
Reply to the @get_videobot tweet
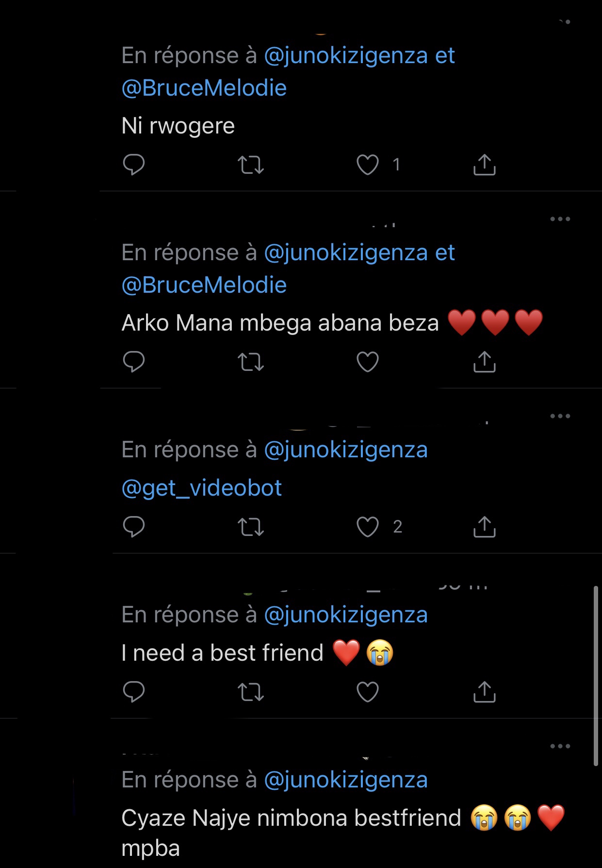[x=134, y=527]
